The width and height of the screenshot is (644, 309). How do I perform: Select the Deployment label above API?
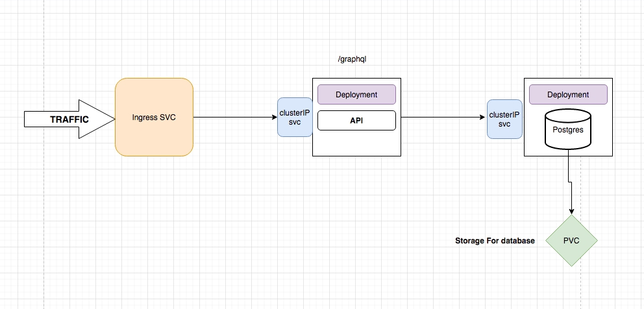tap(356, 95)
